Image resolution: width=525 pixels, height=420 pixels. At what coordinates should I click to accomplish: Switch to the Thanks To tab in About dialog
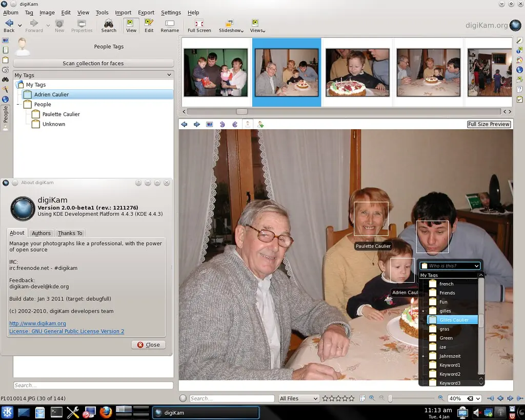click(70, 233)
